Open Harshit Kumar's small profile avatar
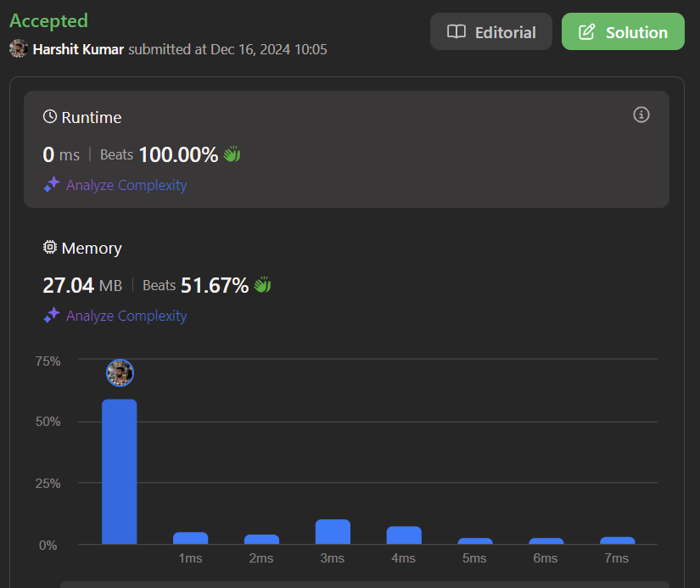The height and width of the screenshot is (588, 700). (19, 49)
